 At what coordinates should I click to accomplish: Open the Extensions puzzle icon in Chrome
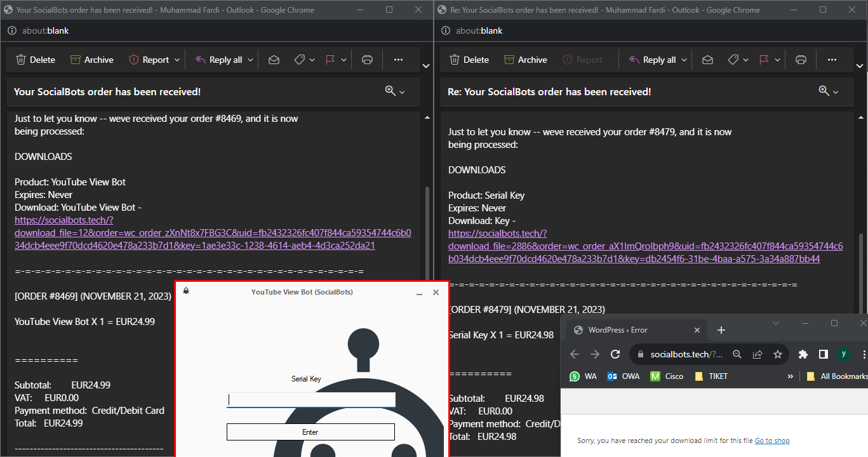[x=803, y=354]
